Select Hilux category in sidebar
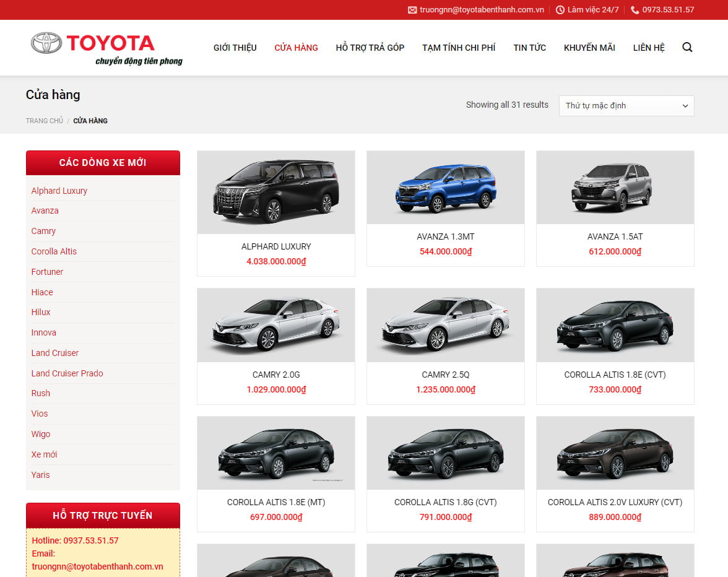The height and width of the screenshot is (577, 728). pyautogui.click(x=40, y=313)
